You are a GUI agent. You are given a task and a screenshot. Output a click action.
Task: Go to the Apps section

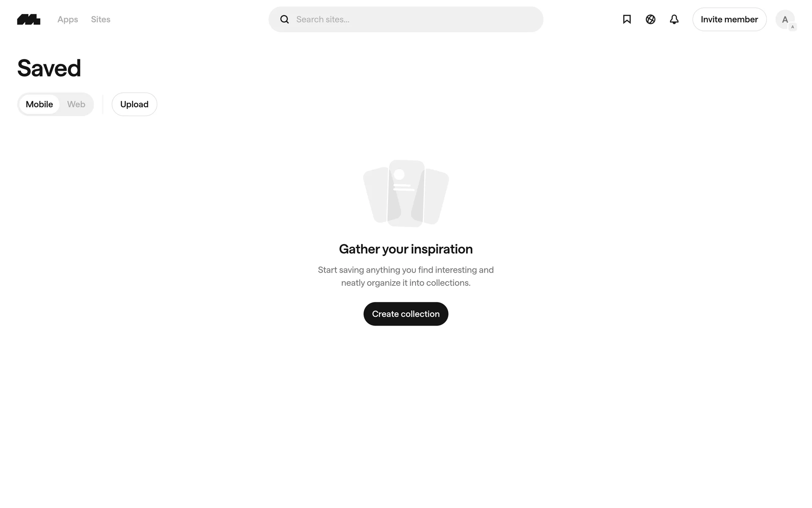click(x=68, y=19)
